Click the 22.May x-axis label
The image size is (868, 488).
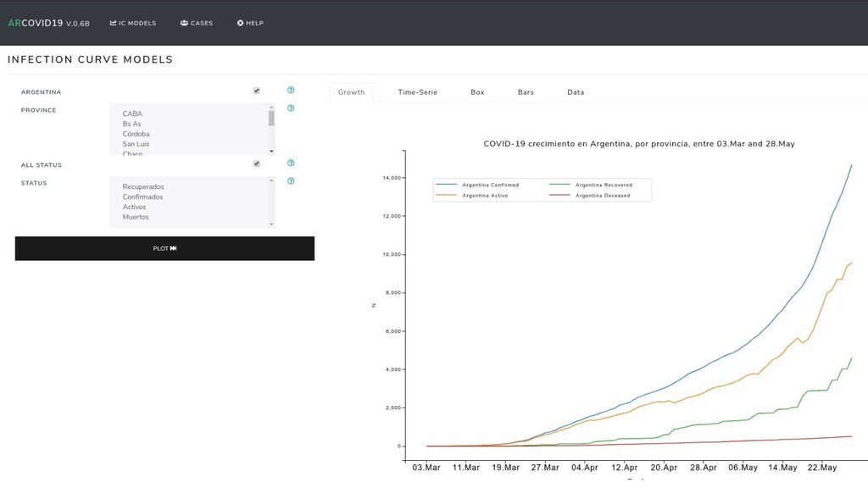tap(822, 468)
